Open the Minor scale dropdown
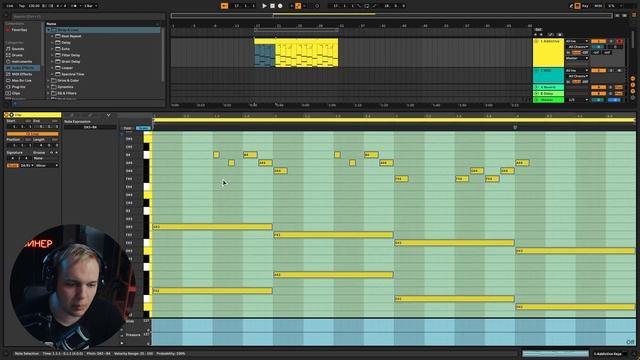640x360 pixels. click(47, 165)
